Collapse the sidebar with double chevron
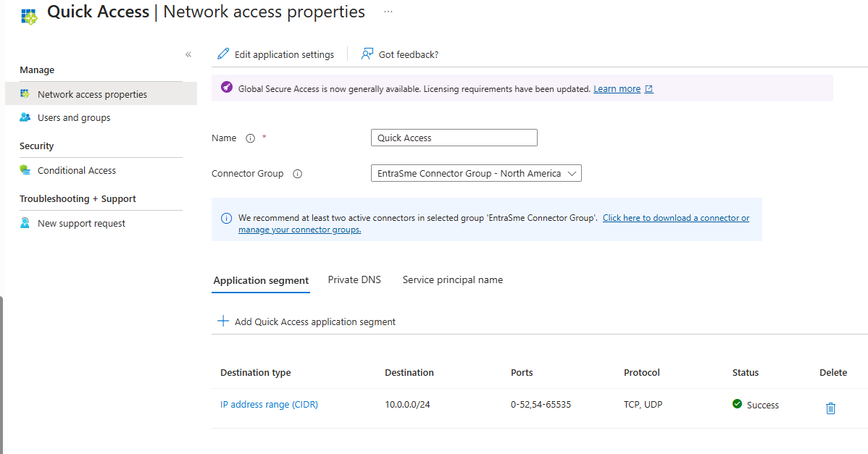This screenshot has width=868, height=454. 188,54
